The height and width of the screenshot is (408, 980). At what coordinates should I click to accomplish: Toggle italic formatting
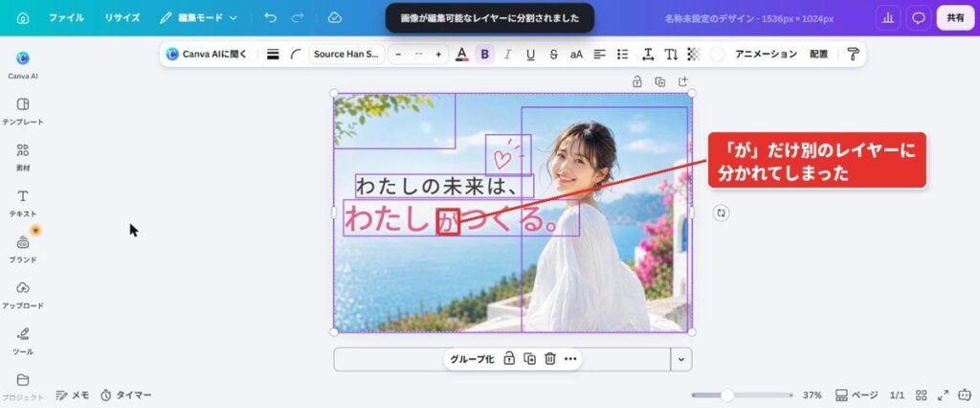[507, 55]
